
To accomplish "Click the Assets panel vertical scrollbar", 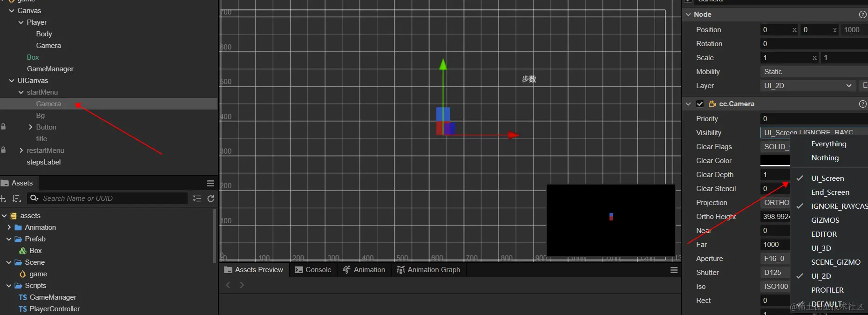I will point(214,236).
